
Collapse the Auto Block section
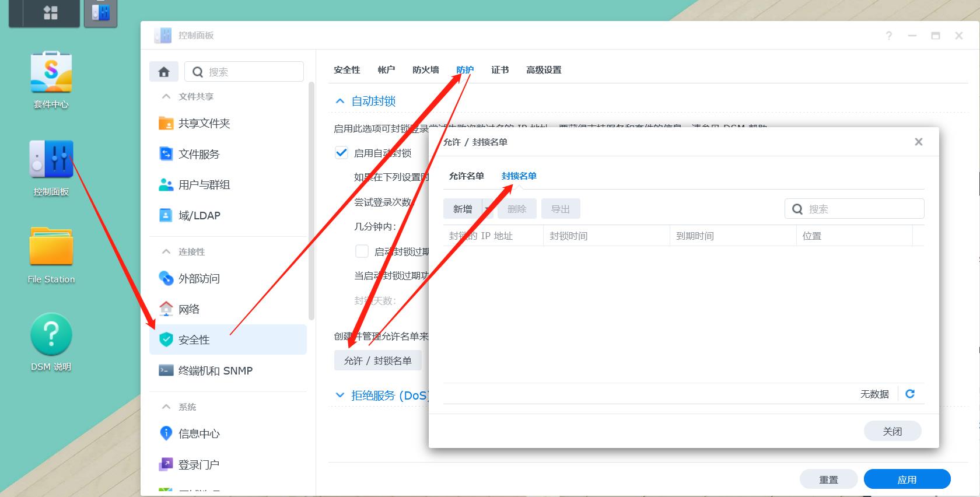pos(340,101)
